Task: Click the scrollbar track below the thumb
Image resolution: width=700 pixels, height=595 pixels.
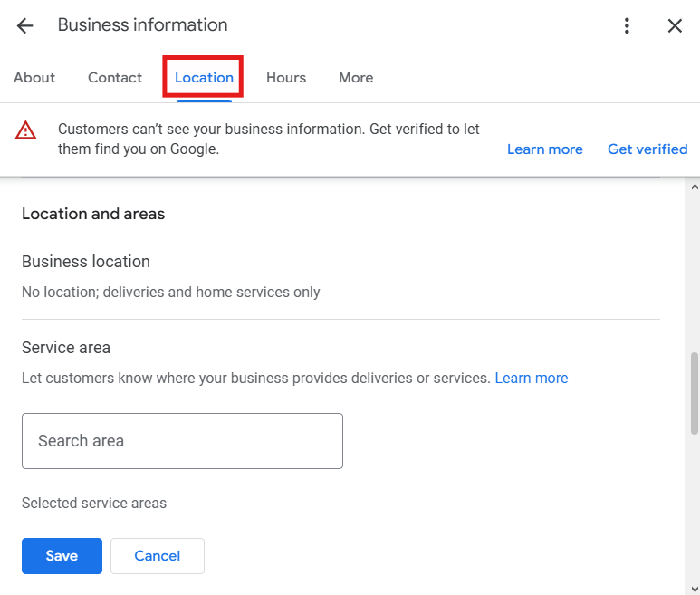Action: [694, 507]
